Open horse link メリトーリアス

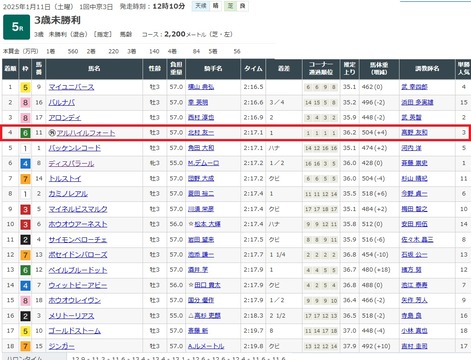(71, 316)
